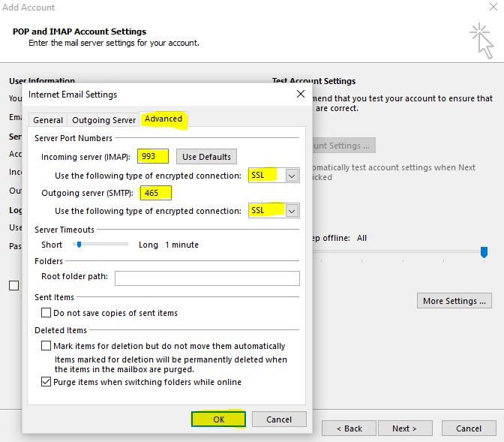The image size is (504, 442).
Task: Select the Advanced tab
Action: pyautogui.click(x=163, y=119)
